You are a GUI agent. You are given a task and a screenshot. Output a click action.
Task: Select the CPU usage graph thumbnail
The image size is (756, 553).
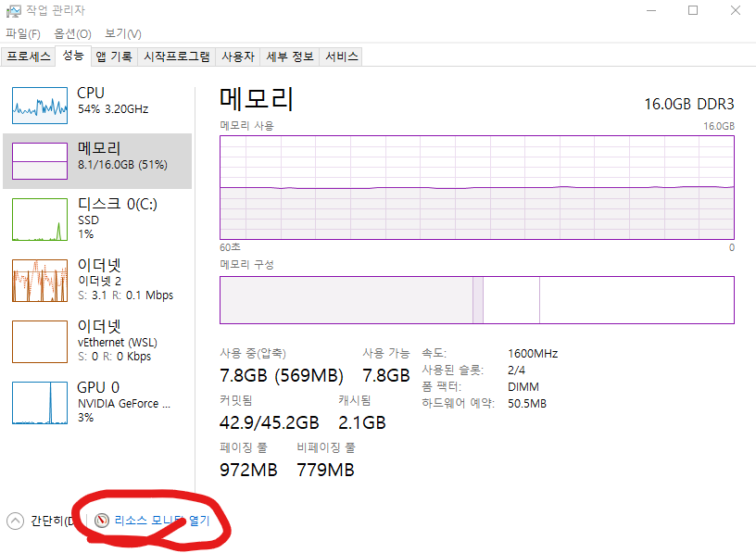click(40, 106)
